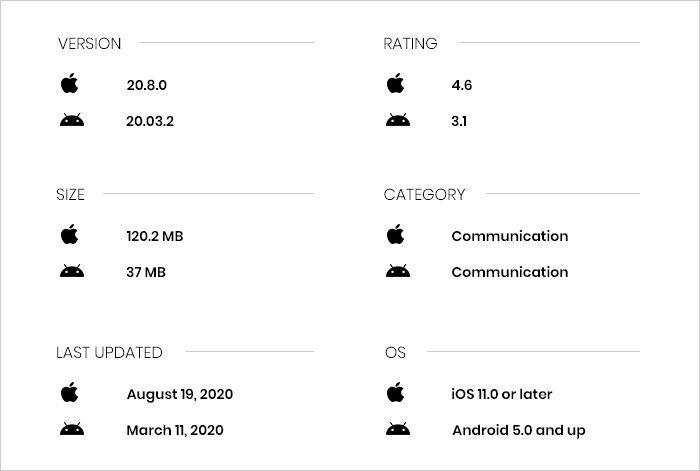Click the Android icon under SIZE
This screenshot has width=700, height=471.
pyautogui.click(x=71, y=272)
